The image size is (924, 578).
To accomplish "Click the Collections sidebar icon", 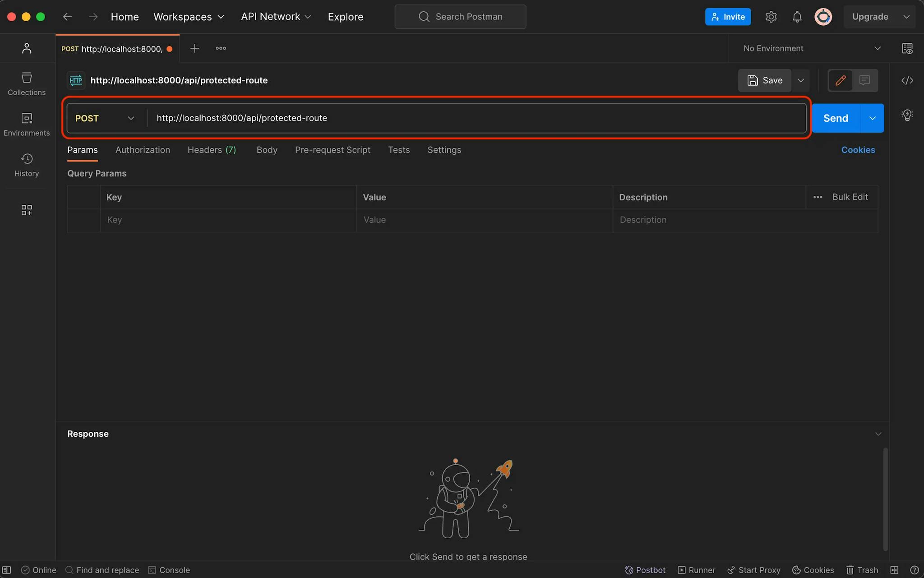I will coord(27,79).
